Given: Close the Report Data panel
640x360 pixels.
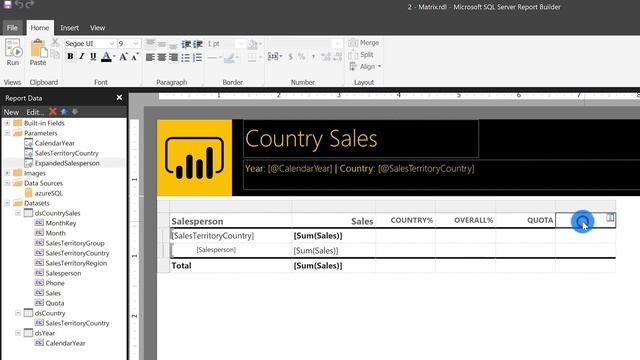Looking at the screenshot, I should pos(119,98).
